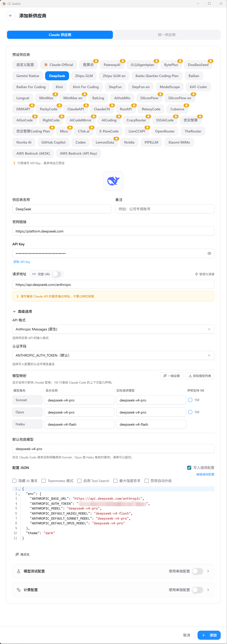Select the SiliconFlow en preset
Image resolution: width=227 pixels, height=644 pixels.
click(x=180, y=98)
